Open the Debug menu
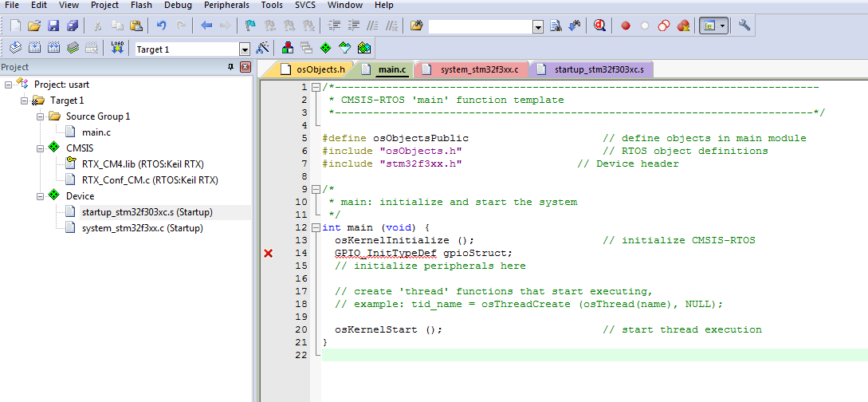The height and width of the screenshot is (402, 868). pyautogui.click(x=179, y=5)
